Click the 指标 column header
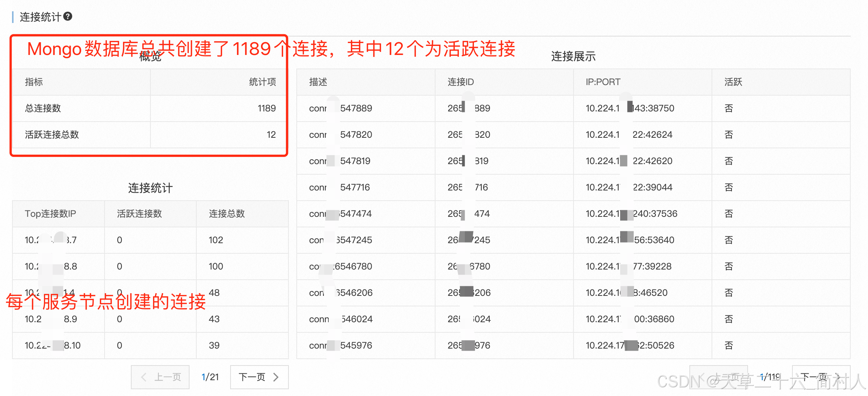Image resolution: width=868 pixels, height=396 pixels. pos(34,82)
